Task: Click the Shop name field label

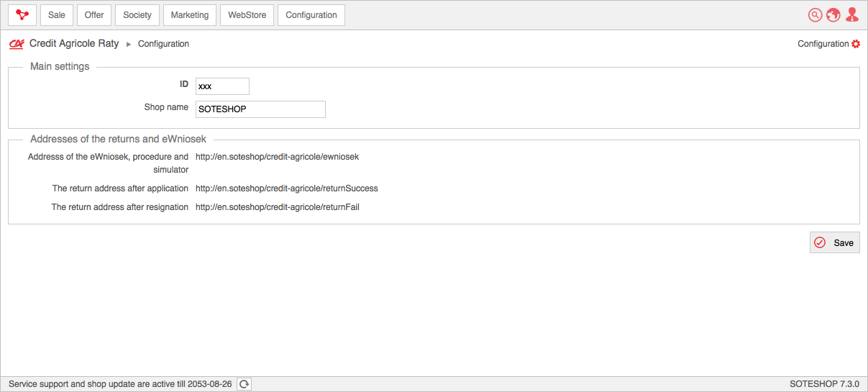Action: point(166,107)
